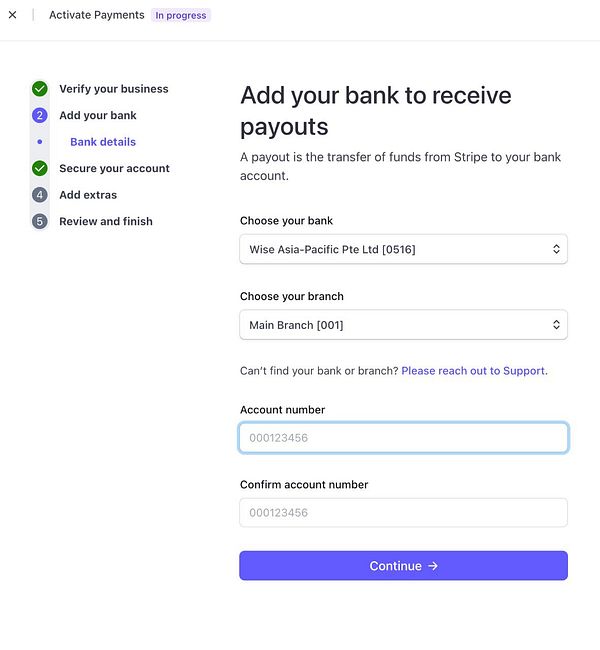
Task: Click the arrow icon on Continue button
Action: [x=433, y=566]
